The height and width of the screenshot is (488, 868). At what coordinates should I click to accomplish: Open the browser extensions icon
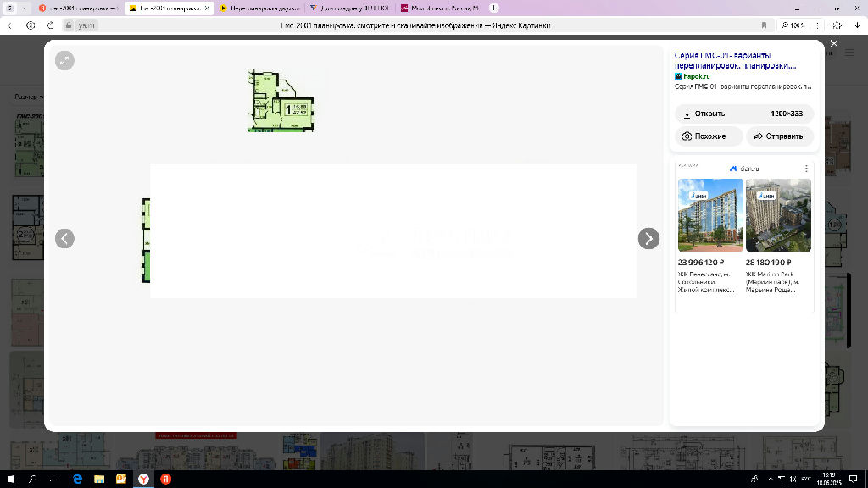pyautogui.click(x=837, y=25)
